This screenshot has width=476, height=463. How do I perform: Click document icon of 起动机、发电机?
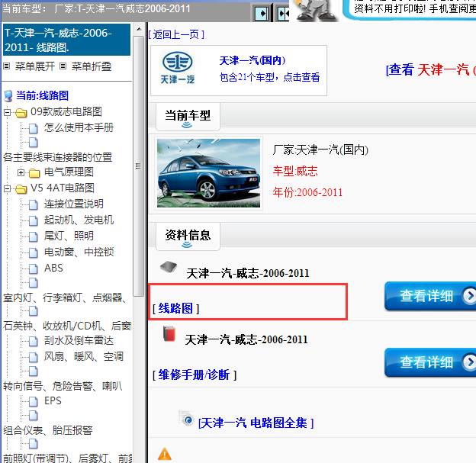(34, 220)
